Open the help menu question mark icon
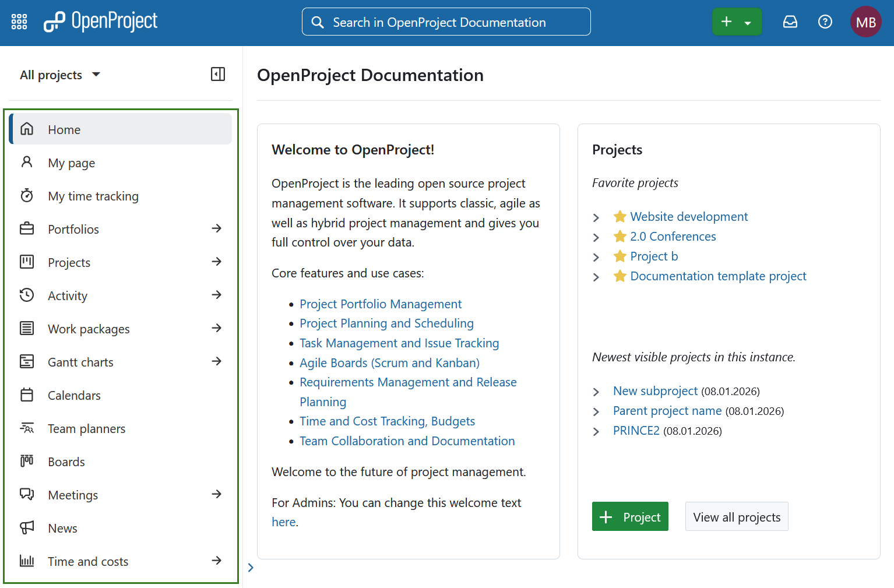Image resolution: width=894 pixels, height=588 pixels. (x=825, y=22)
